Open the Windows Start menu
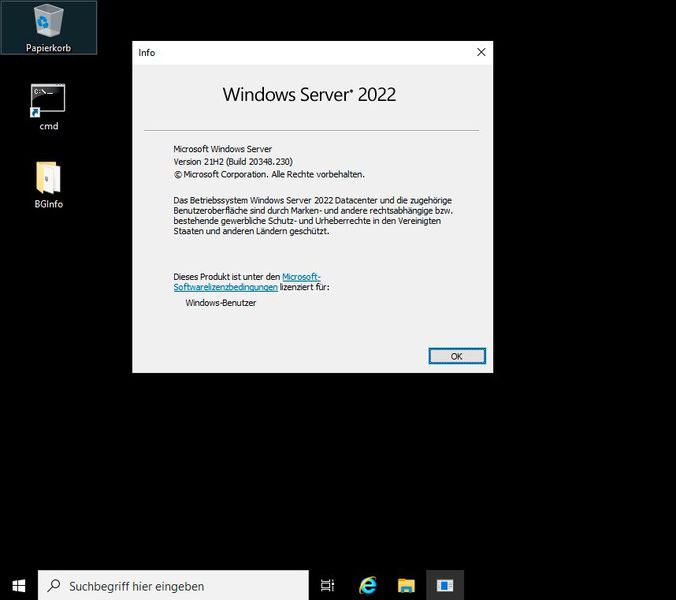 pos(19,586)
